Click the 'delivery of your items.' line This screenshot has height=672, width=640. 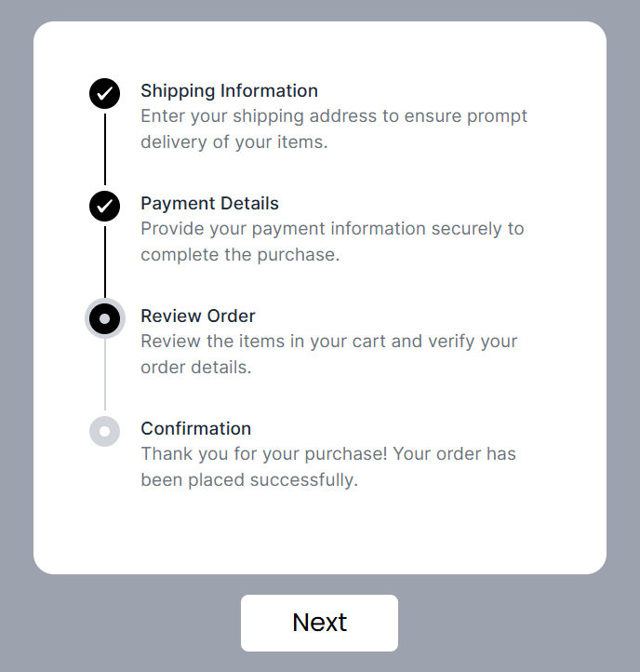click(233, 142)
